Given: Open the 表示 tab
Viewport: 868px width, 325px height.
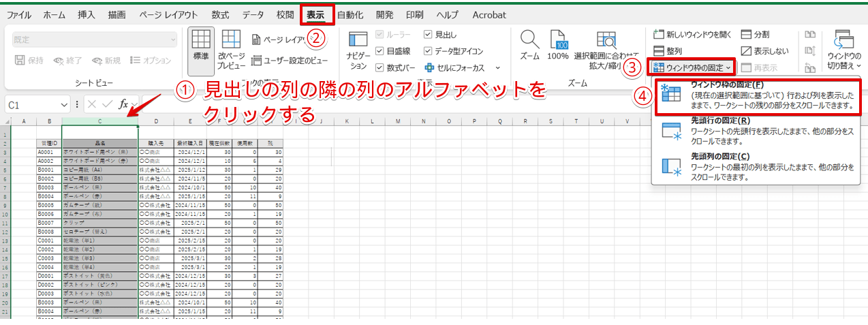Looking at the screenshot, I should click(x=315, y=14).
